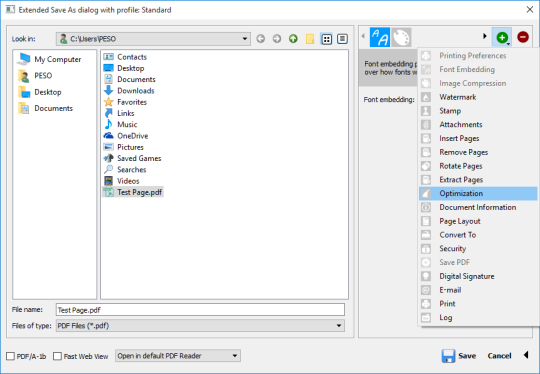This screenshot has width=540, height=374.
Task: Select the Searches folder
Action: click(x=125, y=170)
